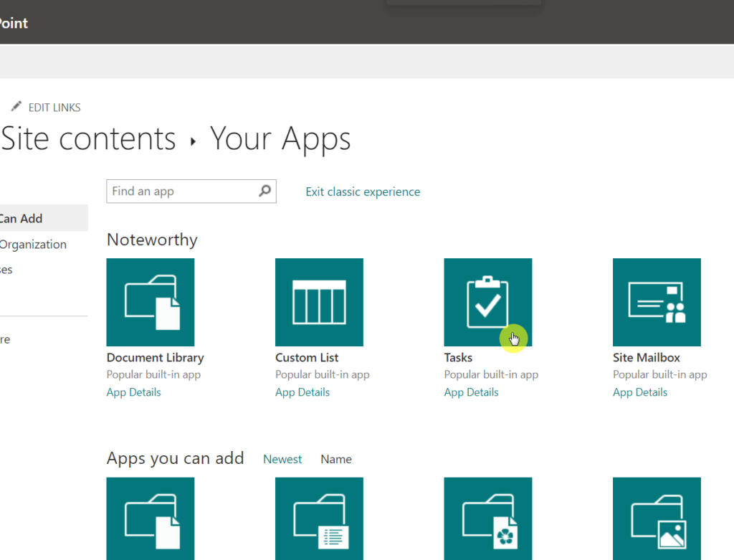Click the Document Library title text
Screen dimensions: 734x560
[155, 358]
